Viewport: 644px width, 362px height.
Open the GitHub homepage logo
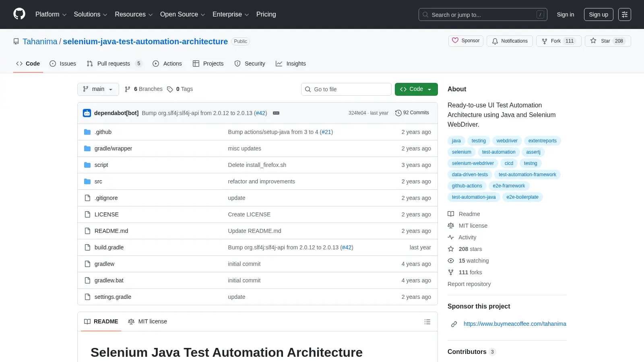point(19,14)
